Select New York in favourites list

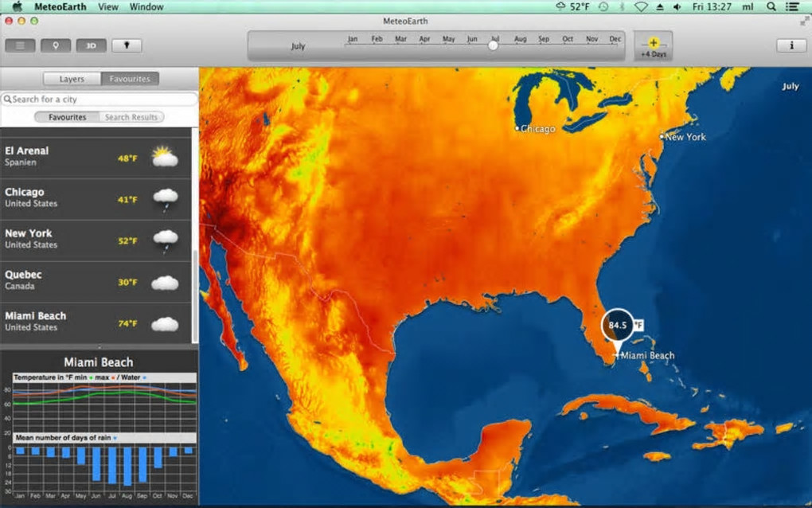pos(96,240)
